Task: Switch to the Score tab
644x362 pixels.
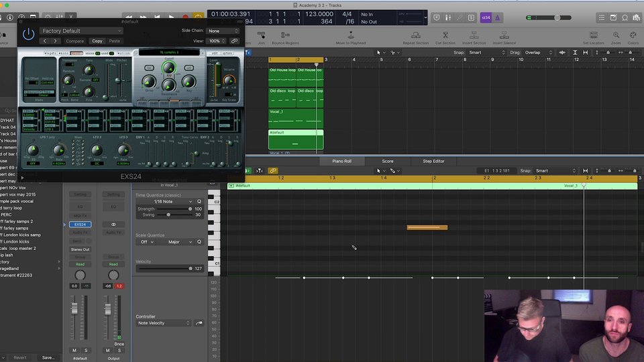Action: pyautogui.click(x=387, y=162)
